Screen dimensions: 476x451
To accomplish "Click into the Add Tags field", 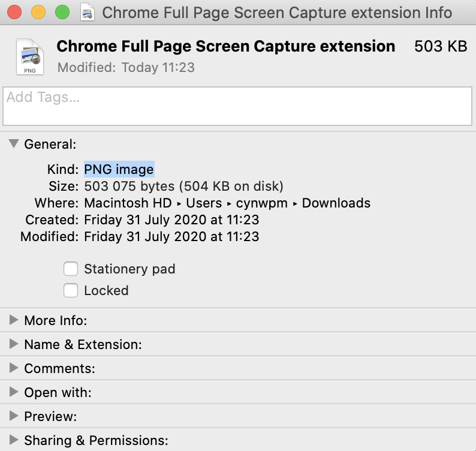I will click(237, 106).
